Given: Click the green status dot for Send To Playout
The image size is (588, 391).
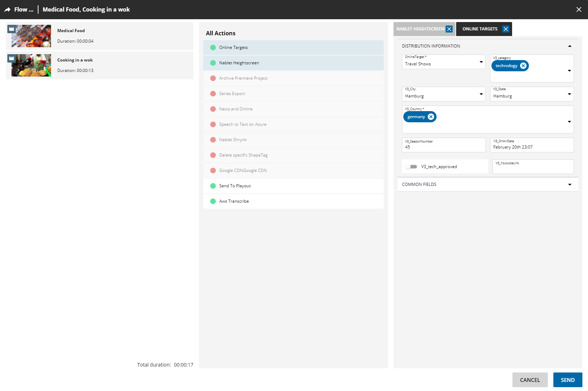Looking at the screenshot, I should [213, 186].
